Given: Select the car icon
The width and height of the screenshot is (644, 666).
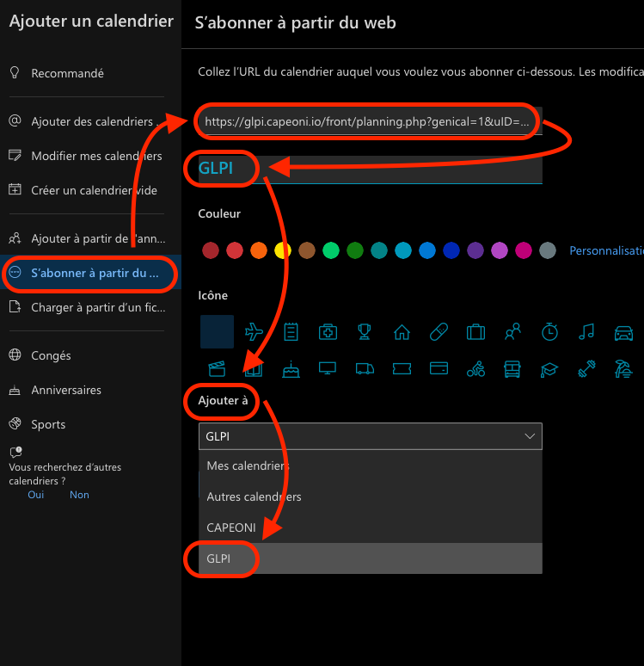Looking at the screenshot, I should (x=623, y=333).
